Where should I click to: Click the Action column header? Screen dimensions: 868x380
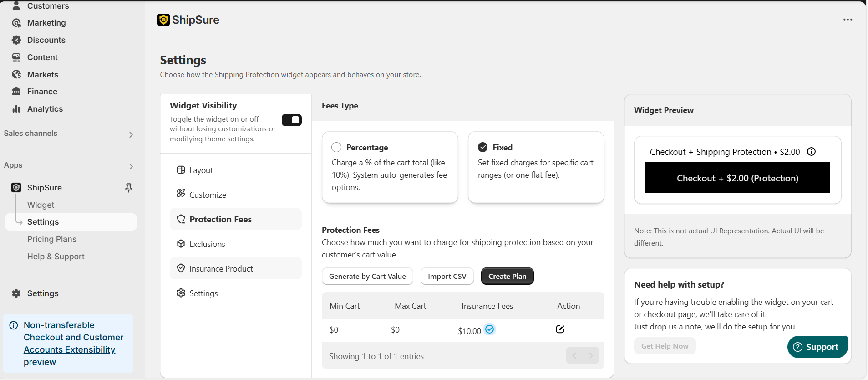[569, 306]
